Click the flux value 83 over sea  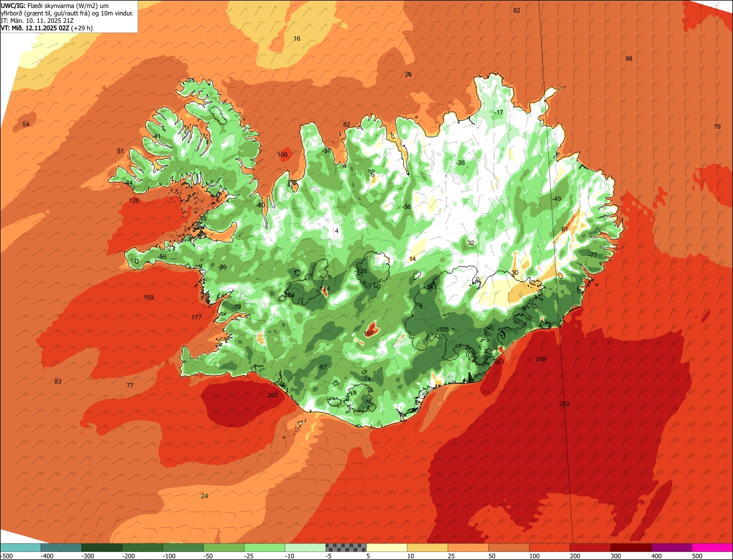coord(58,381)
